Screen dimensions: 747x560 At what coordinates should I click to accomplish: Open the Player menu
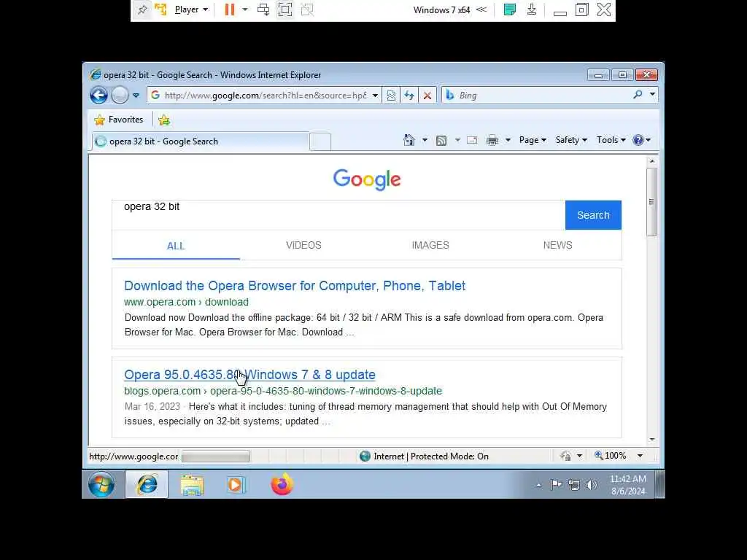pyautogui.click(x=192, y=9)
